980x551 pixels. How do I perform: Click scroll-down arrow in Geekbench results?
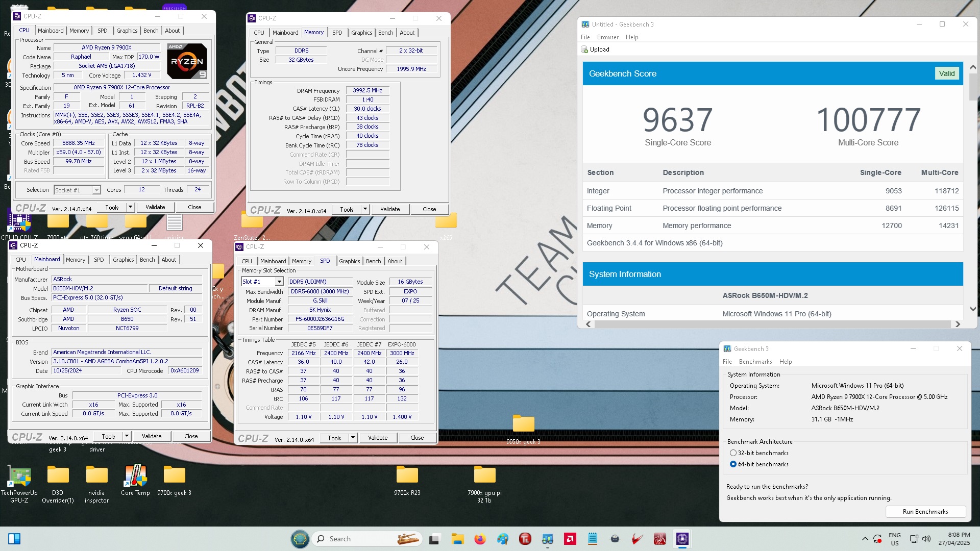pos(973,309)
